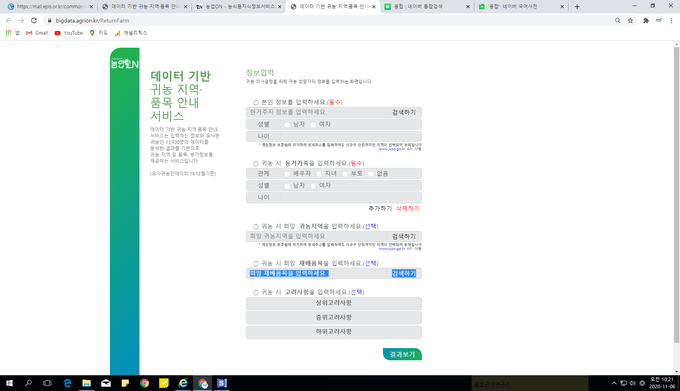Switch to 농업ON 농식품지식정보서비스 tab
680x391 pixels.
click(238, 7)
